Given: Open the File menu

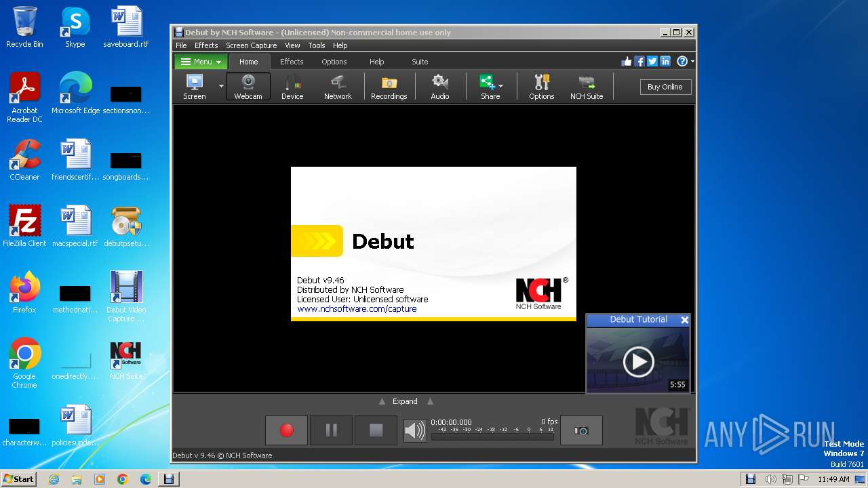Looking at the screenshot, I should pyautogui.click(x=181, y=45).
